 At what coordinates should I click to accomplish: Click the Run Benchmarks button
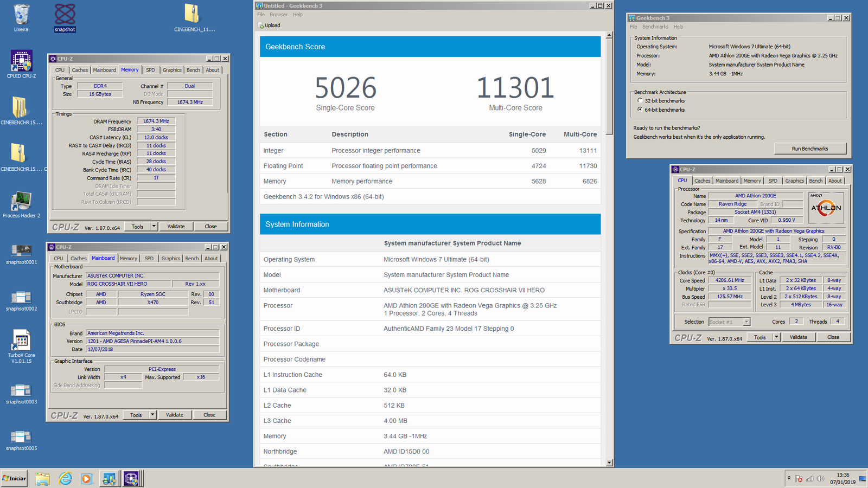coord(809,149)
